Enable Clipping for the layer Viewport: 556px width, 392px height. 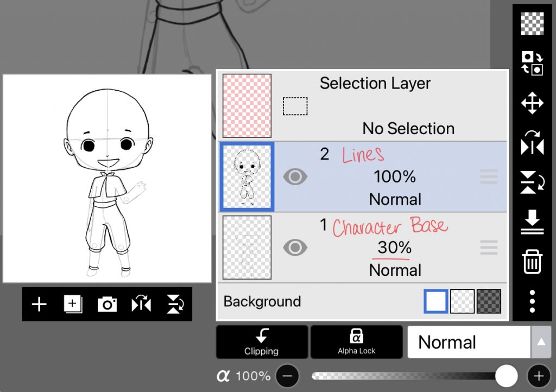pyautogui.click(x=262, y=342)
